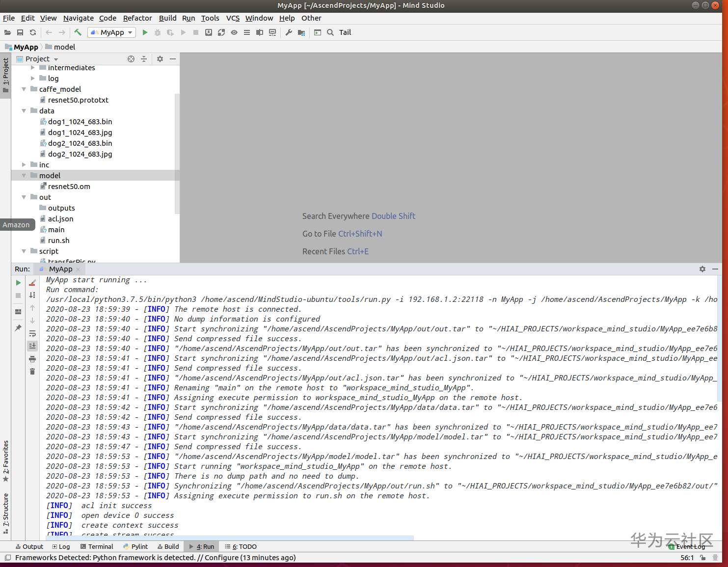Open the VCS menu
The width and height of the screenshot is (728, 567).
click(233, 18)
